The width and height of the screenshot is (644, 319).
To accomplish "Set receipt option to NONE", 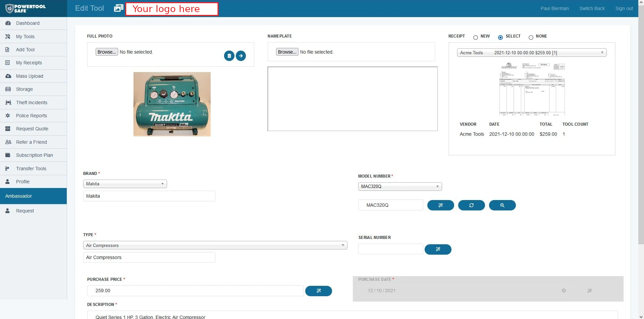I will (x=531, y=38).
